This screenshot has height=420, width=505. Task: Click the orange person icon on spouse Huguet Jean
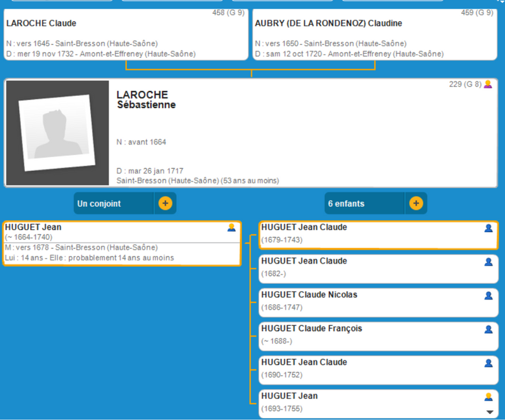[231, 227]
